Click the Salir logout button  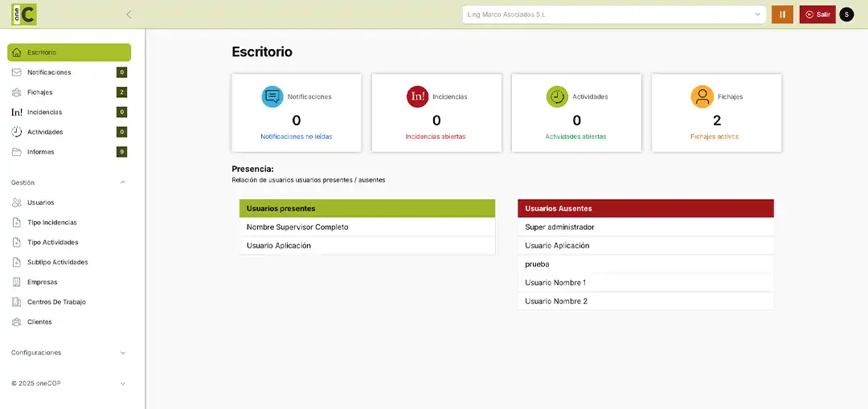point(817,14)
